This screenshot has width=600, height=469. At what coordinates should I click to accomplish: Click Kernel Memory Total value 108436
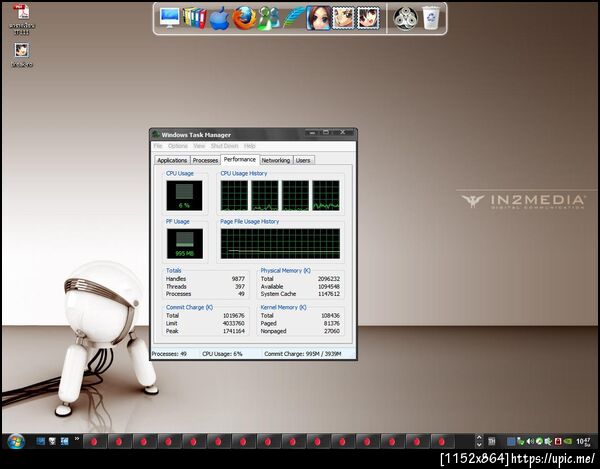(x=330, y=316)
